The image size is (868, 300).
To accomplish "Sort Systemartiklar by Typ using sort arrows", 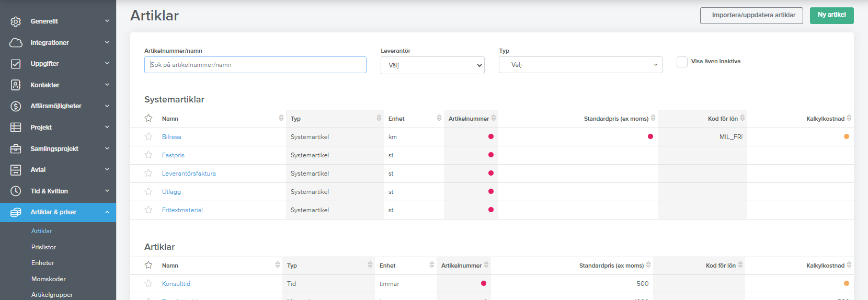I will (379, 118).
